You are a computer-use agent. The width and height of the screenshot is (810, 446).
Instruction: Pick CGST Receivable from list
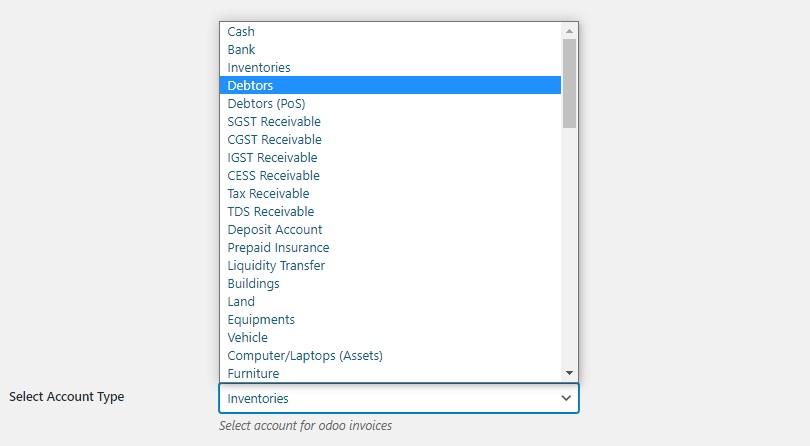tap(391, 140)
